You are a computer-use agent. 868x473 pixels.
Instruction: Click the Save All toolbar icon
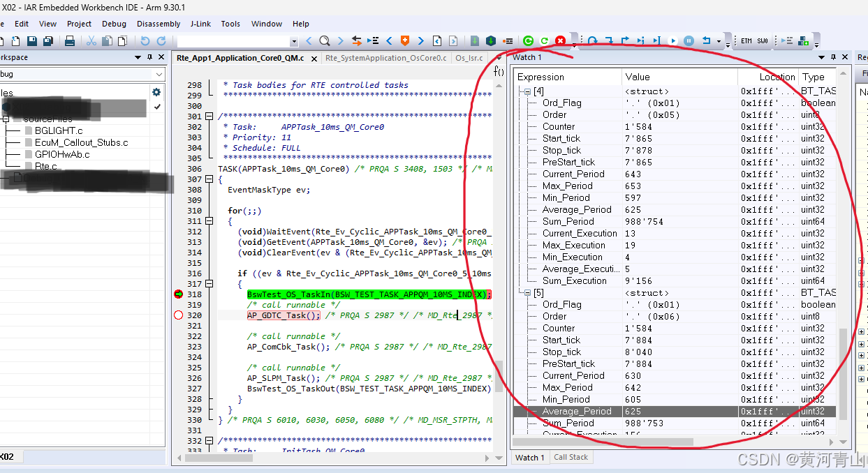[x=47, y=41]
